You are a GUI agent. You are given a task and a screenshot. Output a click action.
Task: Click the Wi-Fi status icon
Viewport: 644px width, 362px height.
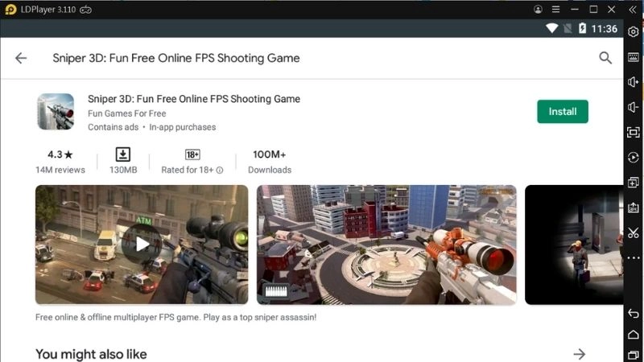pyautogui.click(x=552, y=28)
